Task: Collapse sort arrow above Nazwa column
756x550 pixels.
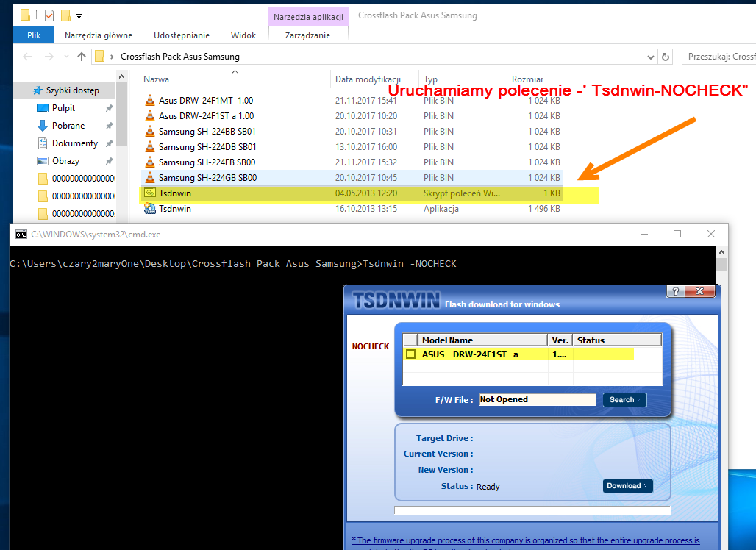Action: pos(235,71)
